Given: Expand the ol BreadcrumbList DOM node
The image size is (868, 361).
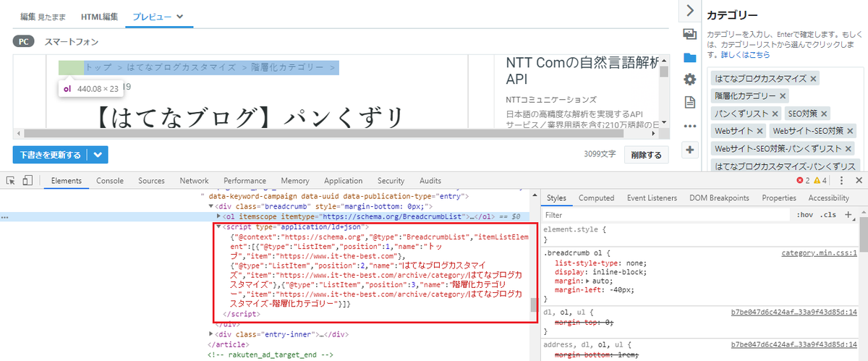Looking at the screenshot, I should (x=219, y=216).
